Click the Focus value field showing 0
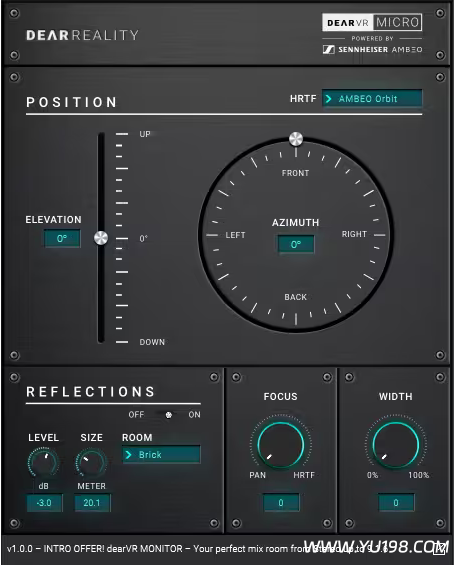 click(281, 503)
